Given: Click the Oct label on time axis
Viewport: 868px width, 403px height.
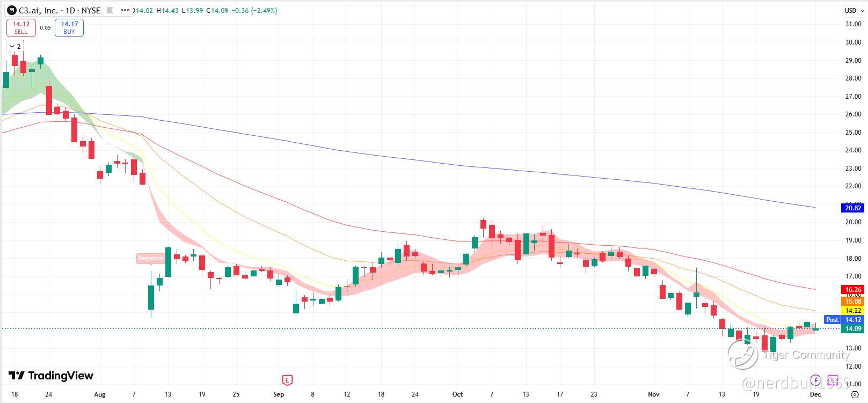Looking at the screenshot, I should 457,394.
